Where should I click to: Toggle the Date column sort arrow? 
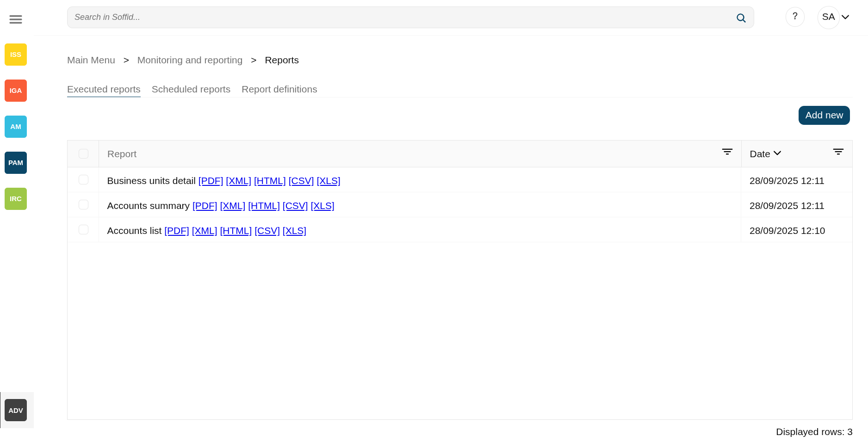[777, 153]
